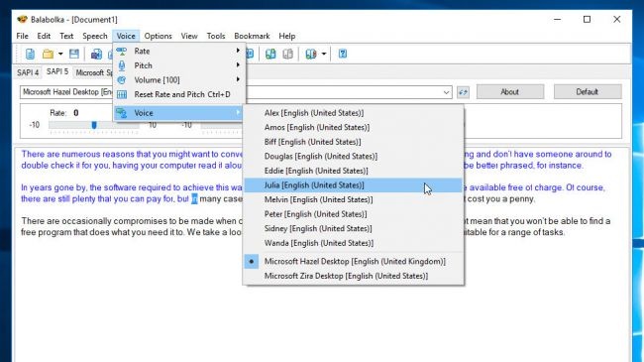Expand the Voice submenu arrow

238,112
